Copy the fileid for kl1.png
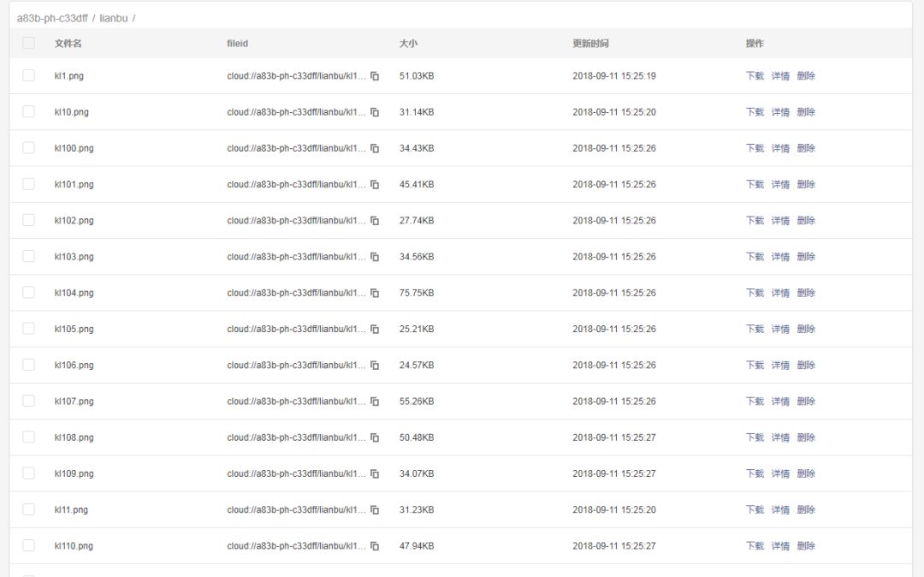Image resolution: width=924 pixels, height=577 pixels. (x=375, y=76)
